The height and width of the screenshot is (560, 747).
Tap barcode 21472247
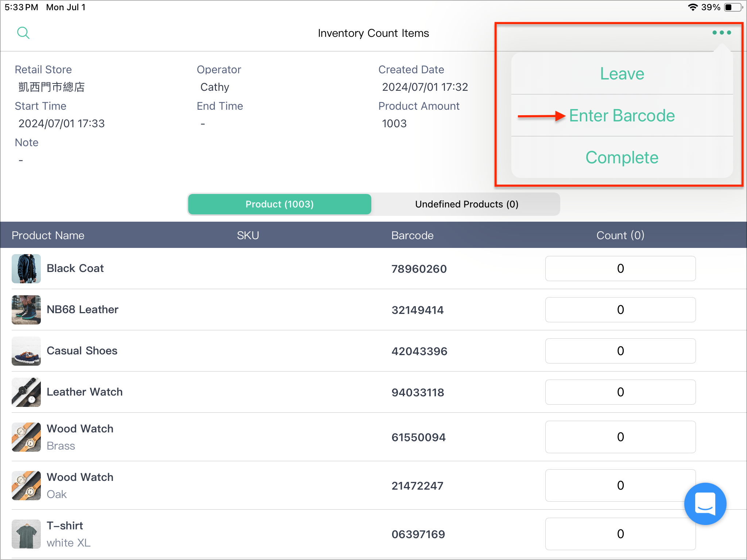tap(418, 486)
